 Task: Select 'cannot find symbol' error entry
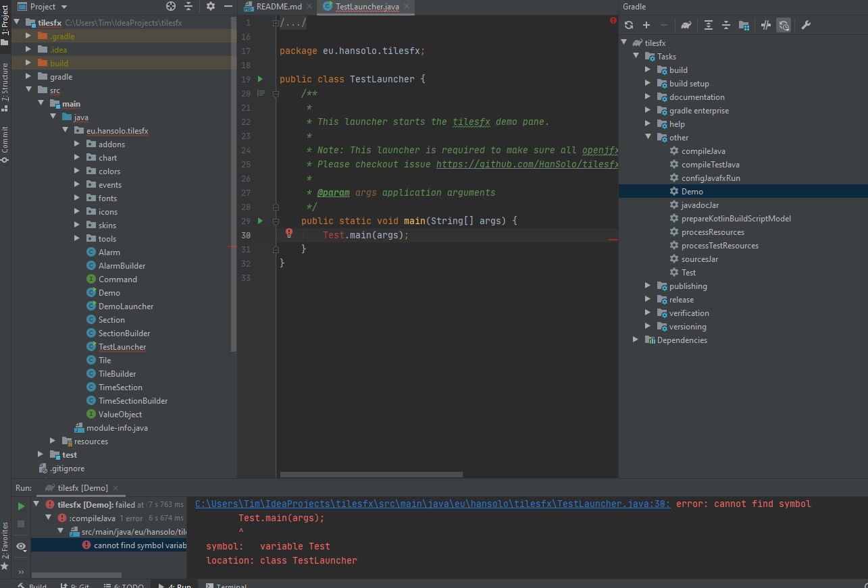pos(108,545)
